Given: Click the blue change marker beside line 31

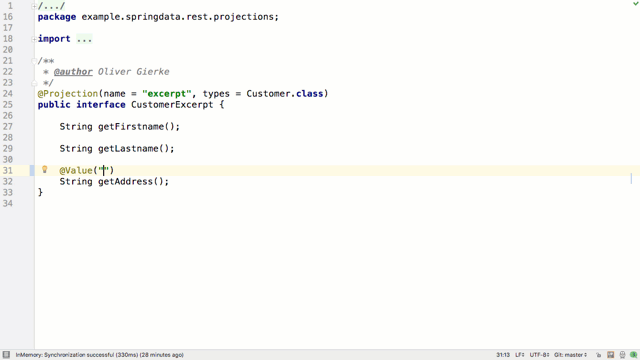Looking at the screenshot, I should click(32, 171).
